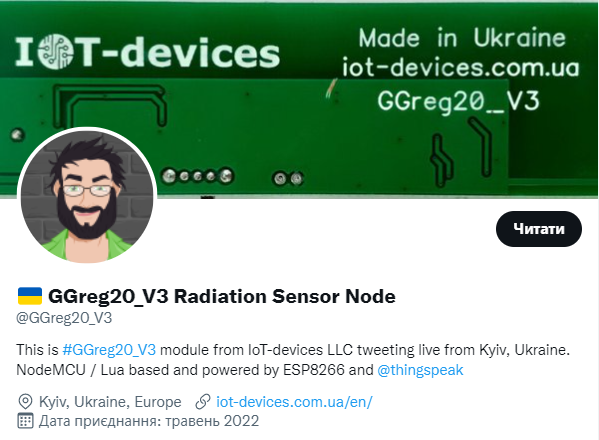
Task: Select the @GGreg20_V3 handle text
Action: [x=64, y=318]
